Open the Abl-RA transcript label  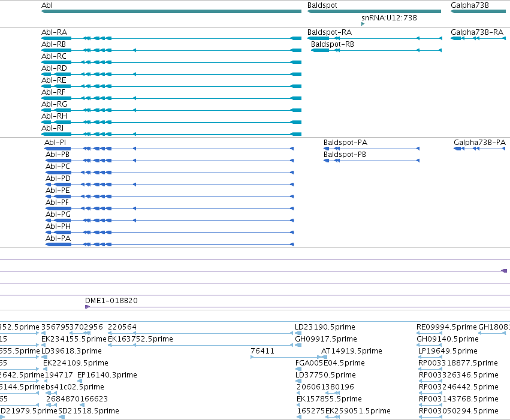pyautogui.click(x=54, y=32)
